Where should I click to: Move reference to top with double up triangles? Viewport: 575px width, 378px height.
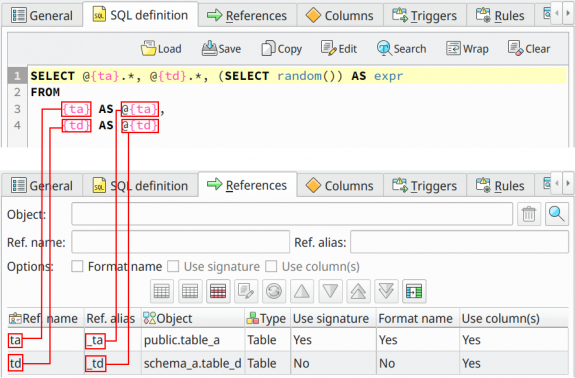(x=358, y=291)
